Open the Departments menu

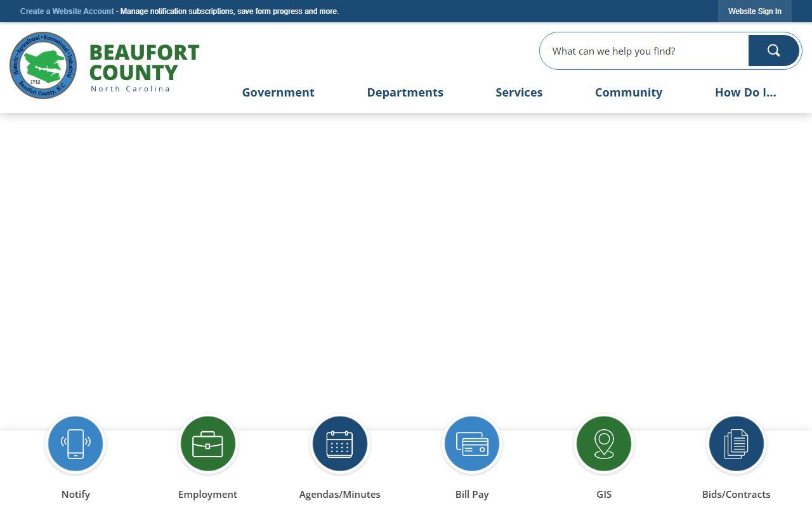point(405,93)
